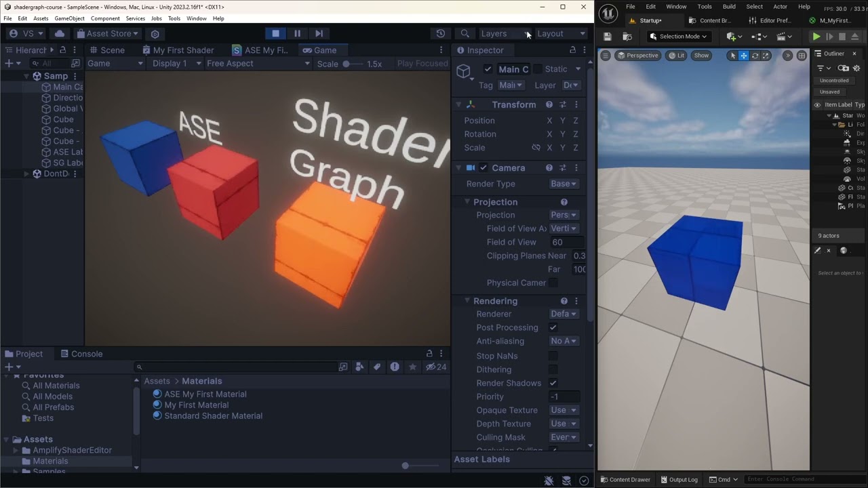This screenshot has height=488, width=868.
Task: Switch to the Unity Scene tab
Action: [106, 50]
